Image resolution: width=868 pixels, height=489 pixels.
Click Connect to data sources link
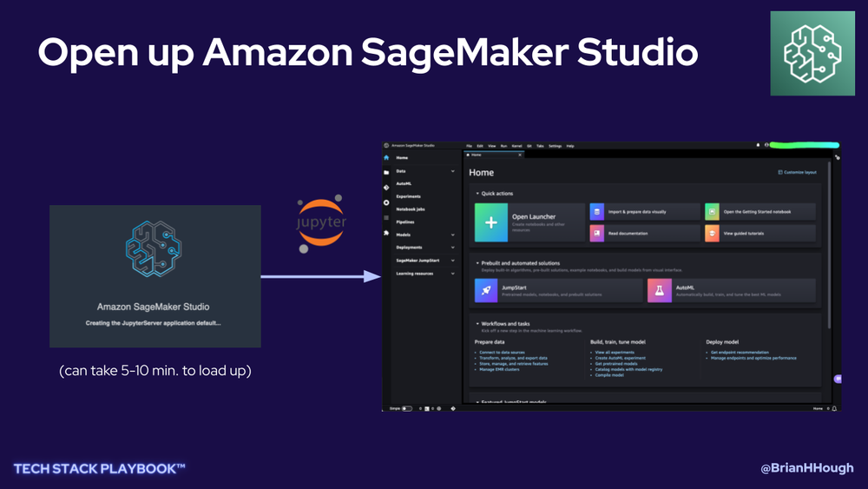pyautogui.click(x=502, y=353)
